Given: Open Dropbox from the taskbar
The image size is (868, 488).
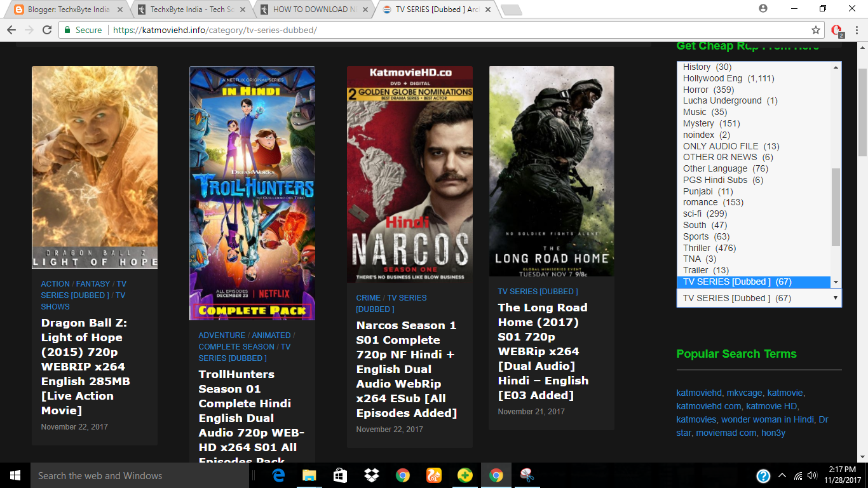Looking at the screenshot, I should point(372,475).
